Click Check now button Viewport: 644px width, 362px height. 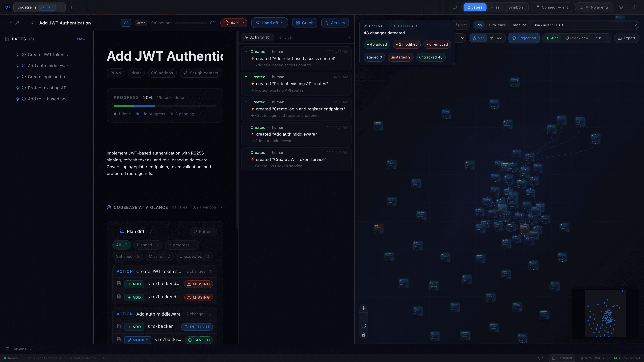click(577, 38)
